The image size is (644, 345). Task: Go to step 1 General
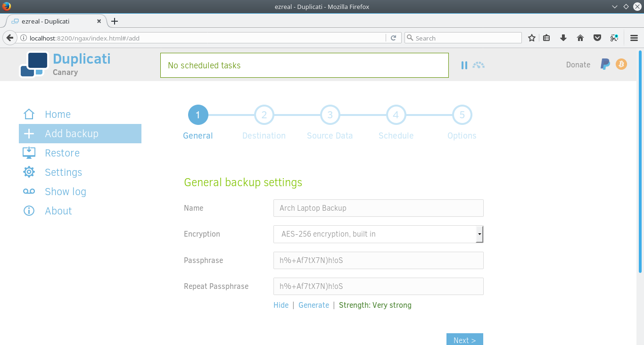click(198, 123)
